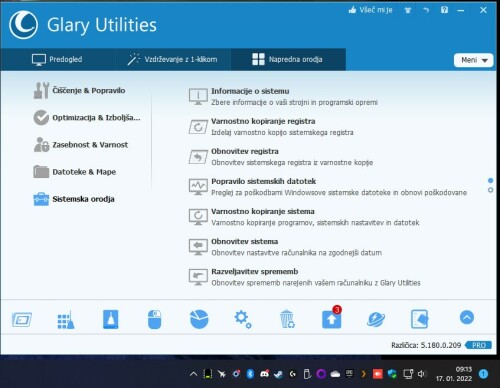Open the registry cleaner grid-broom icon
Viewport: 500px width, 388px height.
click(x=66, y=319)
